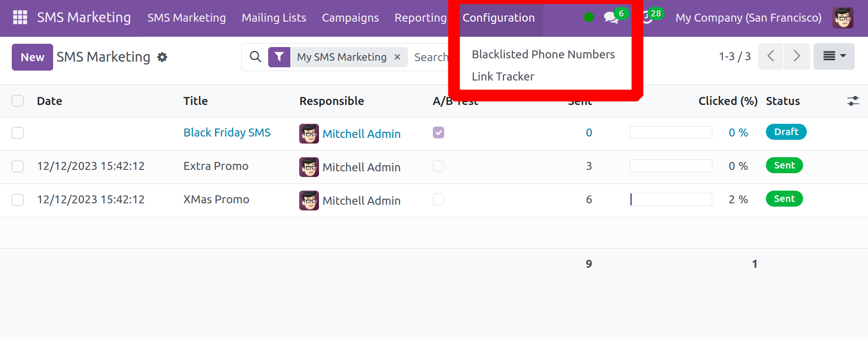
Task: Expand the Reporting menu
Action: click(420, 18)
